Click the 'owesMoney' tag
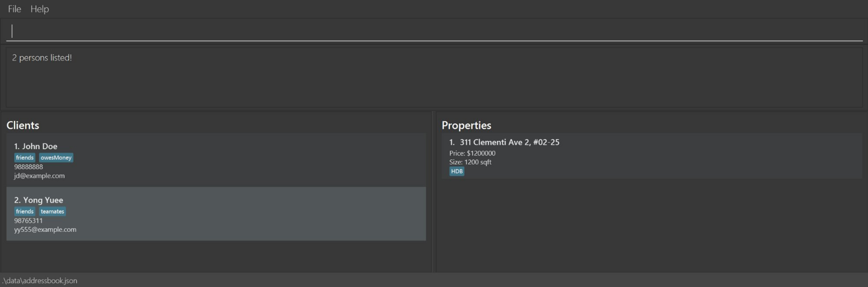The width and height of the screenshot is (868, 287). [56, 157]
